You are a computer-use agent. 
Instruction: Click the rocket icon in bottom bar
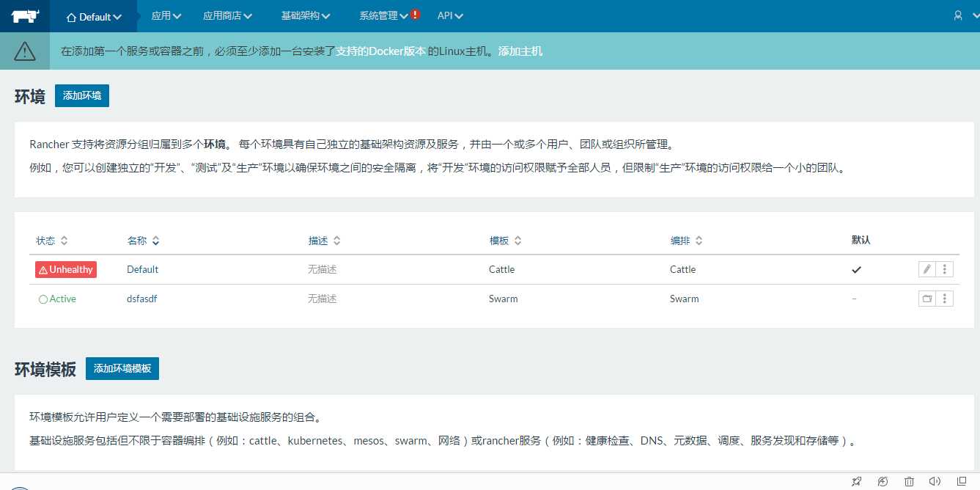coord(856,481)
